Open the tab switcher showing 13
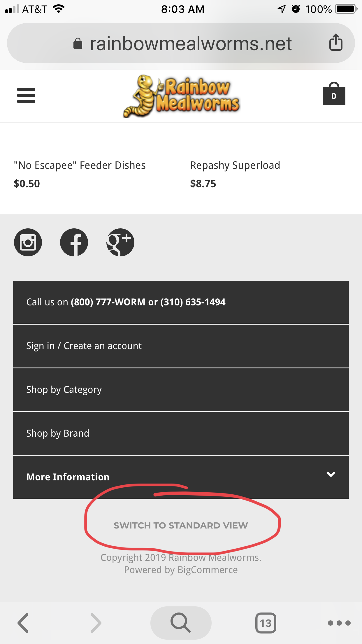The width and height of the screenshot is (362, 644). [x=266, y=623]
